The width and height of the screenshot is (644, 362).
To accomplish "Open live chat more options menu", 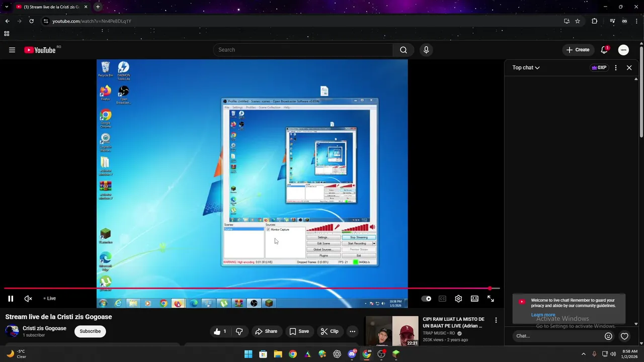I will point(615,67).
